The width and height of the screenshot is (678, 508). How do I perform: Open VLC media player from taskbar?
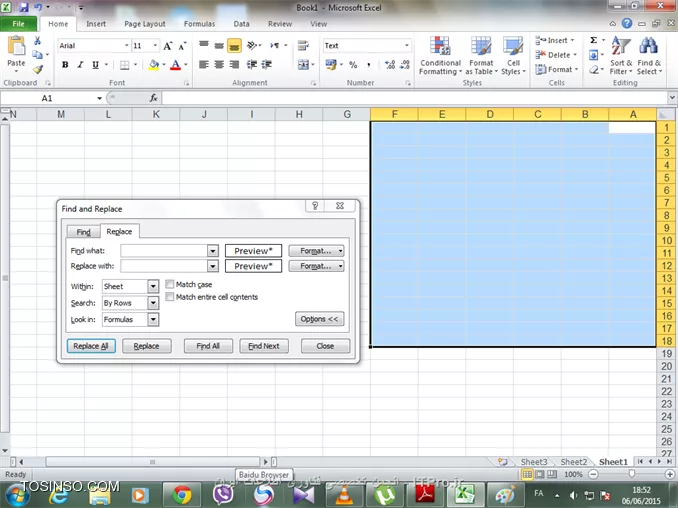345,495
